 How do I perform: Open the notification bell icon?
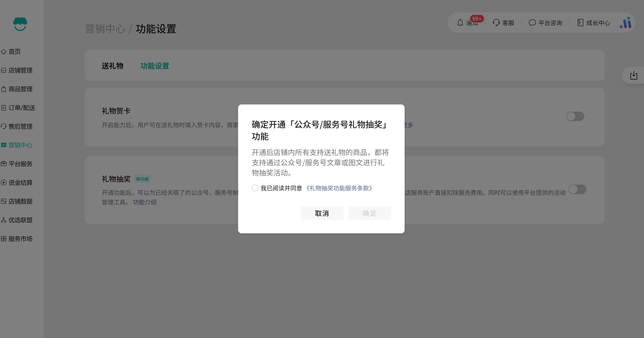[x=460, y=23]
